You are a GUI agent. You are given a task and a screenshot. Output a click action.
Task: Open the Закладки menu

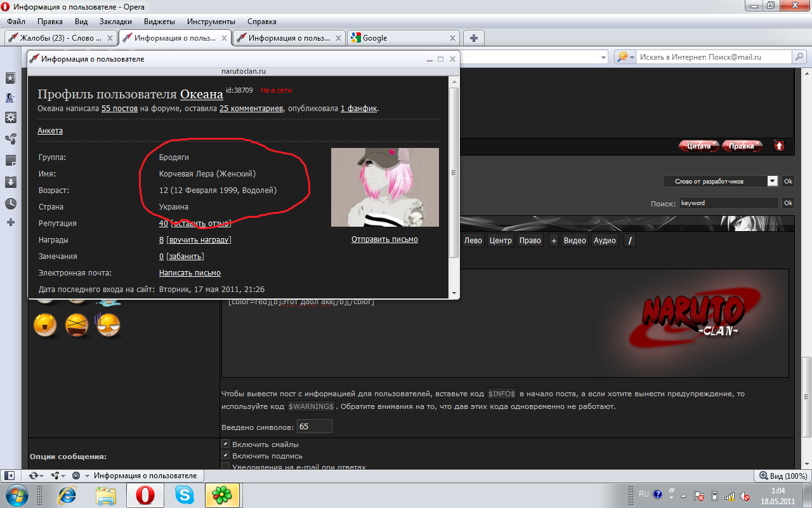pyautogui.click(x=115, y=21)
